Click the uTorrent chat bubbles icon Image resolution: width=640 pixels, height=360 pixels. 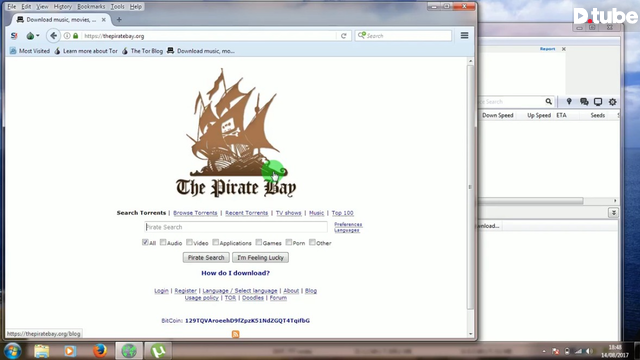pos(584,102)
